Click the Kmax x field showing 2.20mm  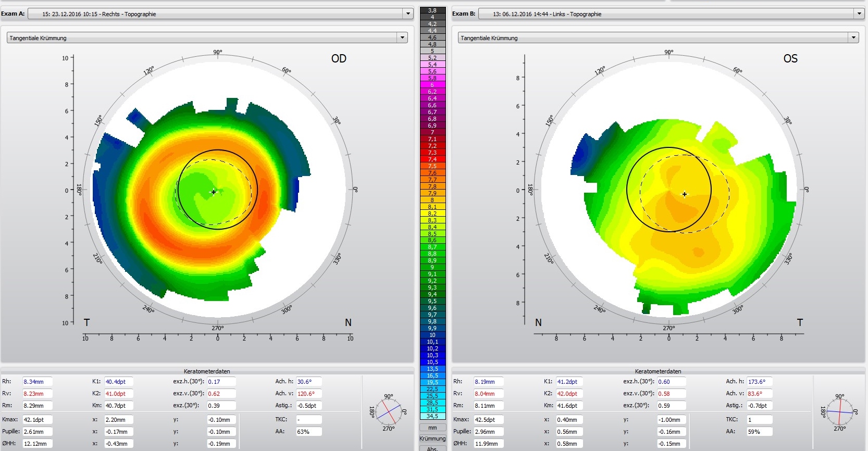pyautogui.click(x=119, y=420)
